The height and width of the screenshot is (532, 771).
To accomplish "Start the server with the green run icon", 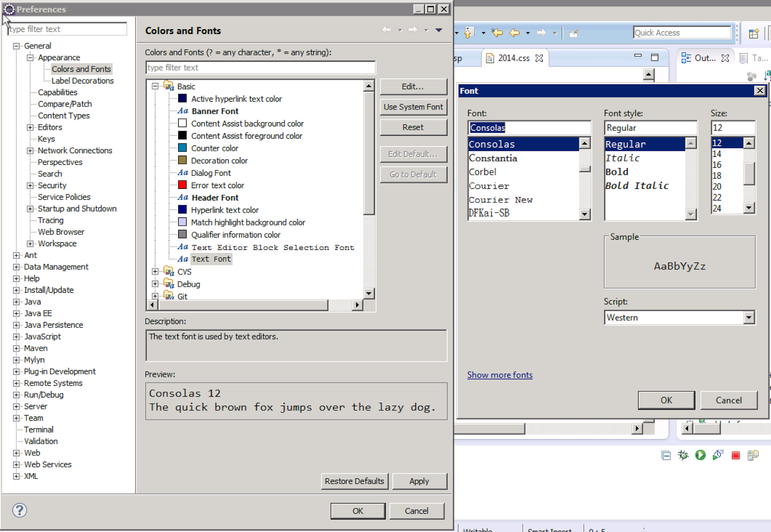I will pyautogui.click(x=700, y=455).
